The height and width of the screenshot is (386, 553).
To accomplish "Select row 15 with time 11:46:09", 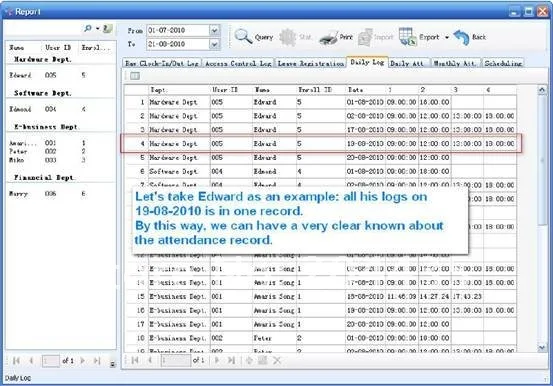I will click(321, 296).
